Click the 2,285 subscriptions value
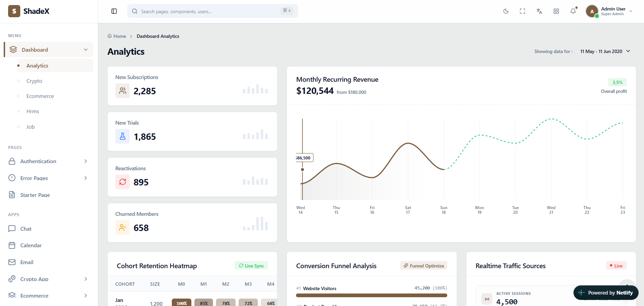644x306 pixels. point(145,91)
